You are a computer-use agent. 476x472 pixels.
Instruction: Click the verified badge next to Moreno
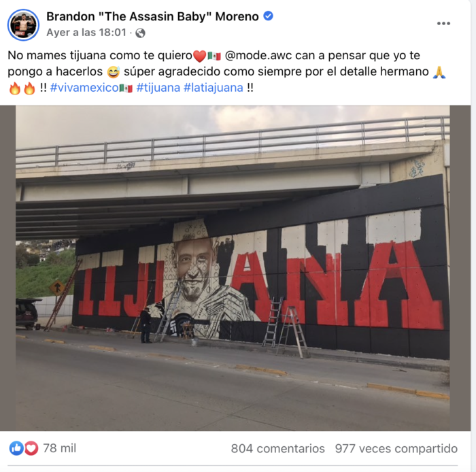click(x=268, y=16)
